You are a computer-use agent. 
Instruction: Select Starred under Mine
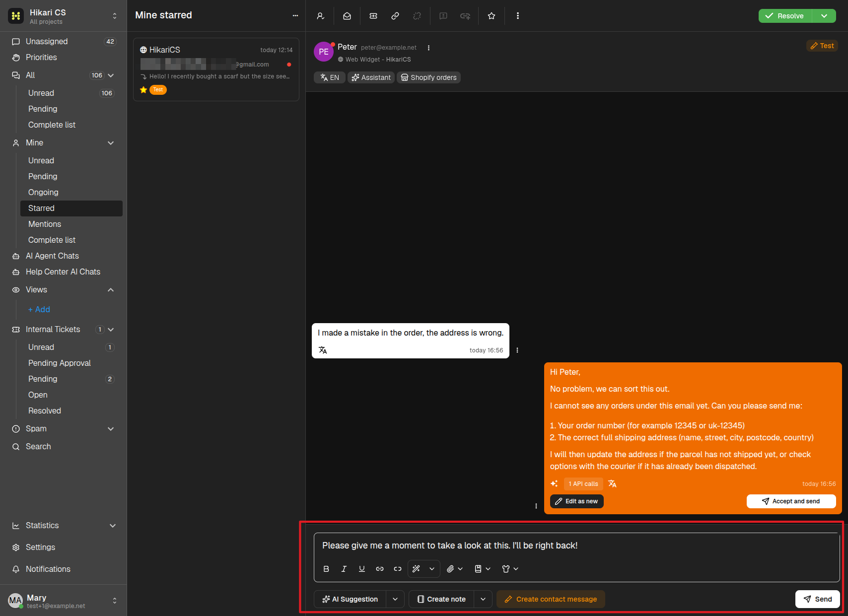(x=71, y=208)
